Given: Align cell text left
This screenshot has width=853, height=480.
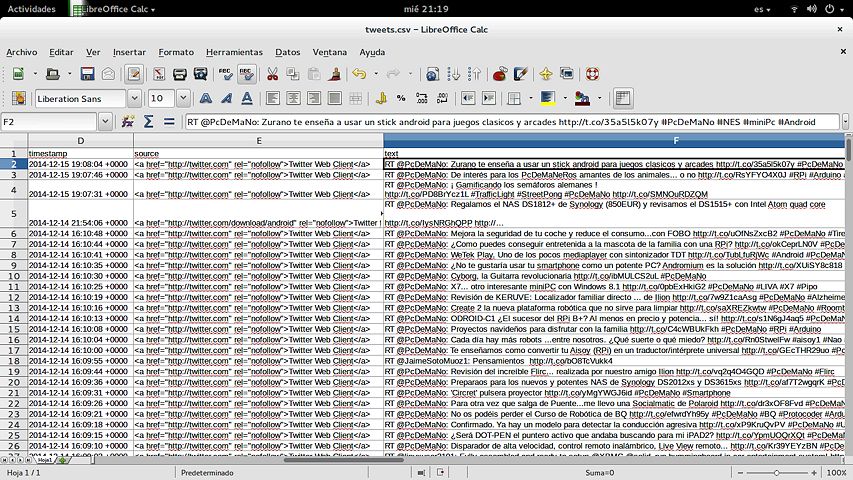Looking at the screenshot, I should (273, 99).
